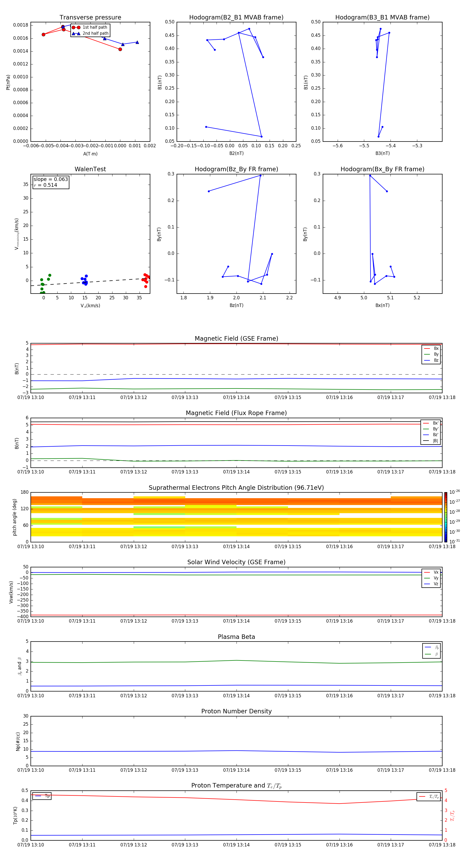Click the 10^-26 colorbar tick label
473x868 pixels.
455,492
